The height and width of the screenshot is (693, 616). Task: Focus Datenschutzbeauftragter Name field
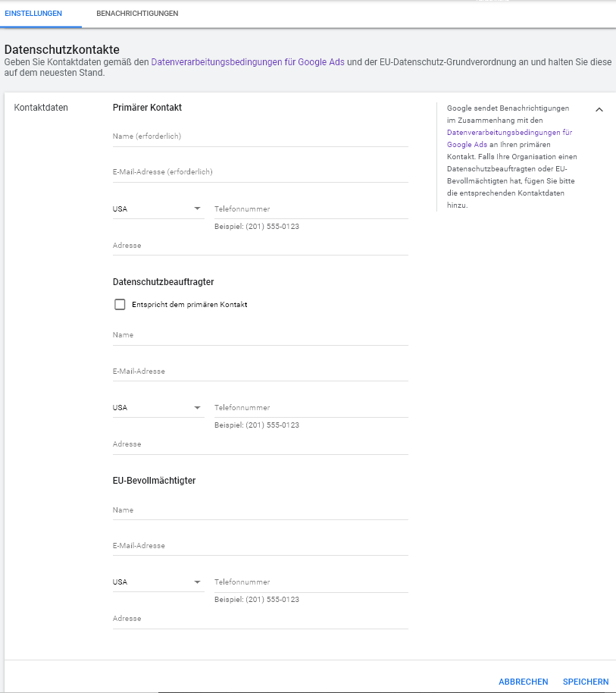[x=261, y=335]
